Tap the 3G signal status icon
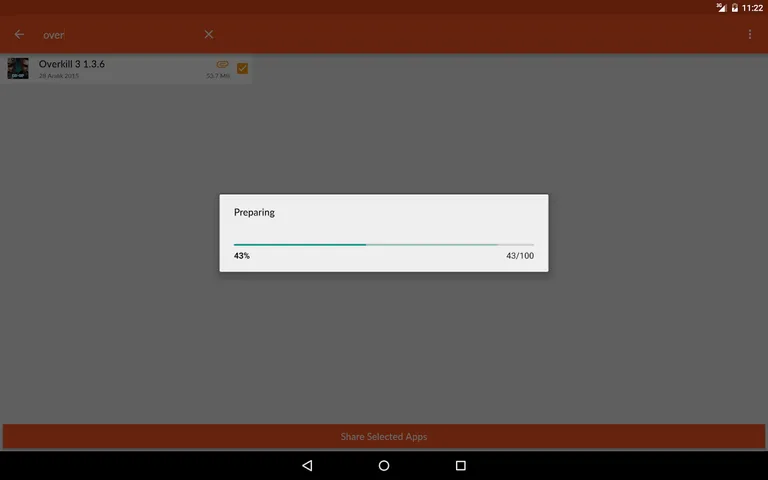Viewport: 768px width, 480px height. click(x=721, y=7)
